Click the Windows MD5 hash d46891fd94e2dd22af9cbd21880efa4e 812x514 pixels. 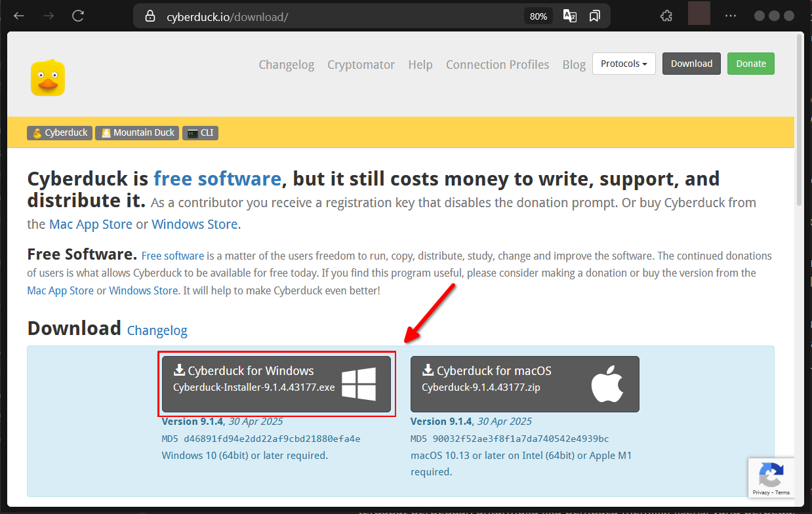[x=271, y=439]
